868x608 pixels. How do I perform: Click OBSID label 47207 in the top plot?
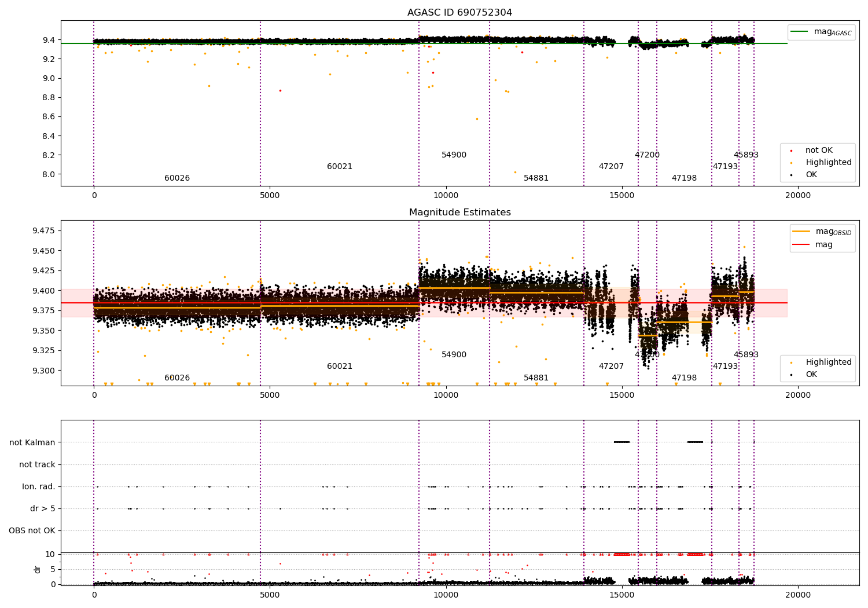[611, 167]
